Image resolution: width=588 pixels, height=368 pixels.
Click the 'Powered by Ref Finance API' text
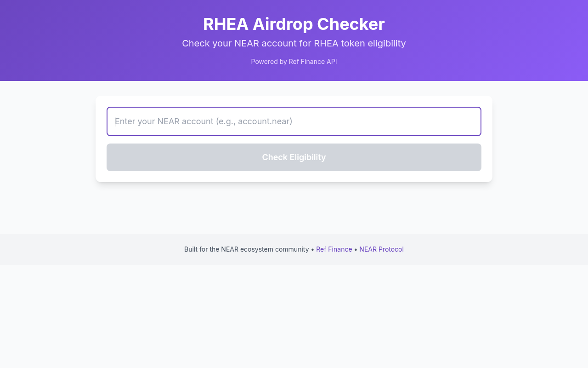(294, 61)
